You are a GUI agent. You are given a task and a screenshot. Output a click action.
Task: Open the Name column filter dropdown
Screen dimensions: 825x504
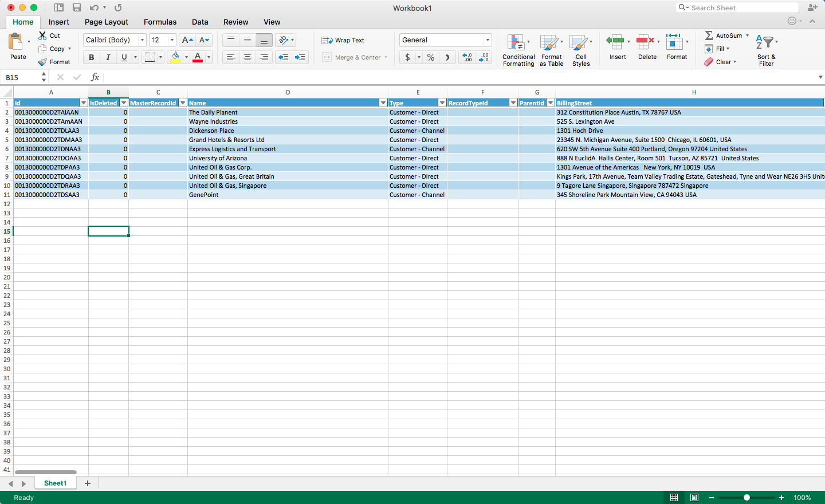383,103
